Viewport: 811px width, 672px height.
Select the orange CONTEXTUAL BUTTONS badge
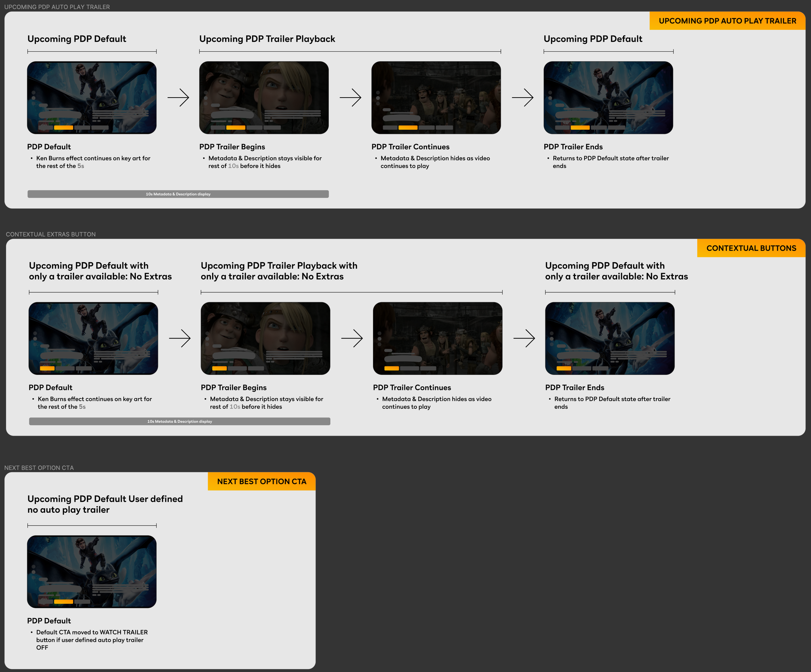(751, 248)
